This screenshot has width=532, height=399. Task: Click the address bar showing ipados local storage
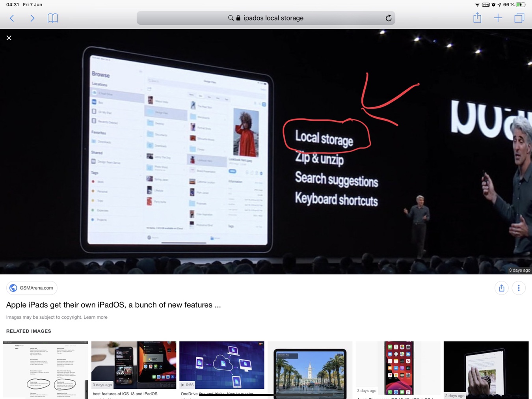[266, 18]
